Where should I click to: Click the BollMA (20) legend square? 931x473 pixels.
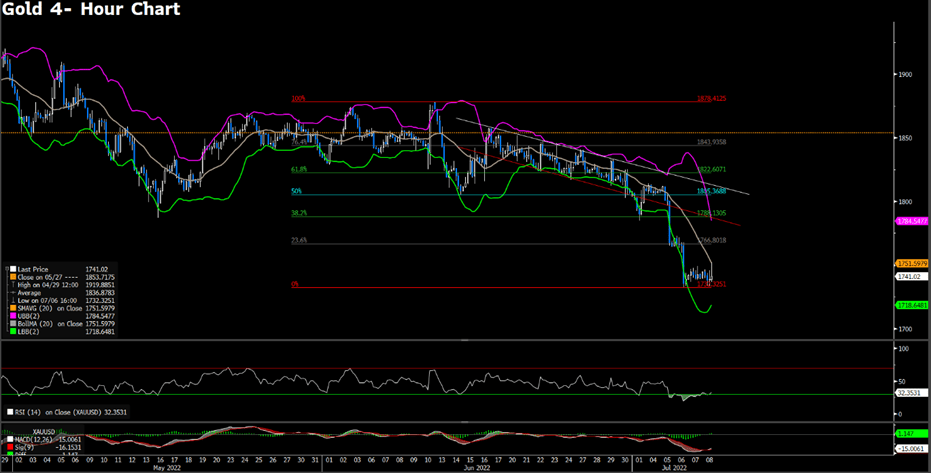pos(14,324)
